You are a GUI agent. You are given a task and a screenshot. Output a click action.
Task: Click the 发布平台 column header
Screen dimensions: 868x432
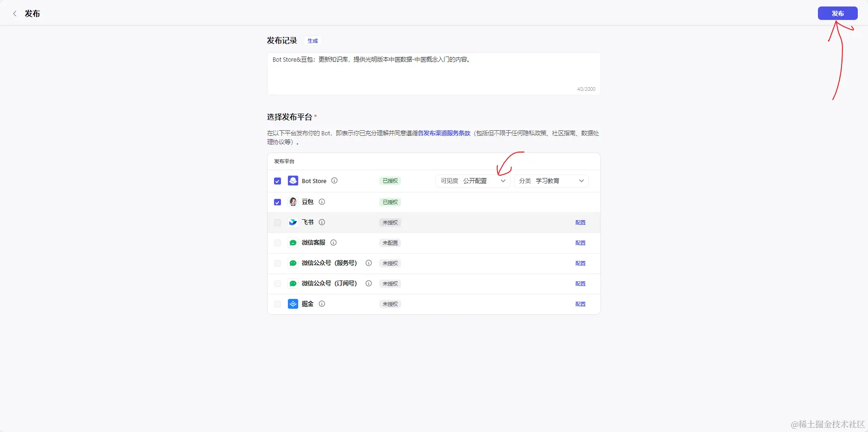[284, 161]
